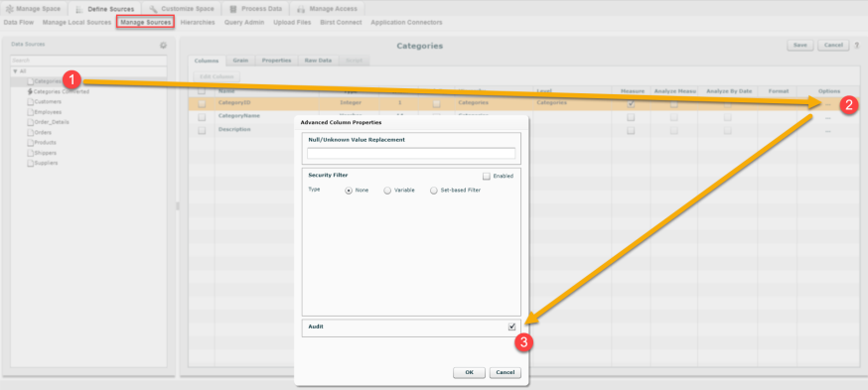Open the Raw Data tab
This screenshot has width=868, height=390.
click(318, 61)
